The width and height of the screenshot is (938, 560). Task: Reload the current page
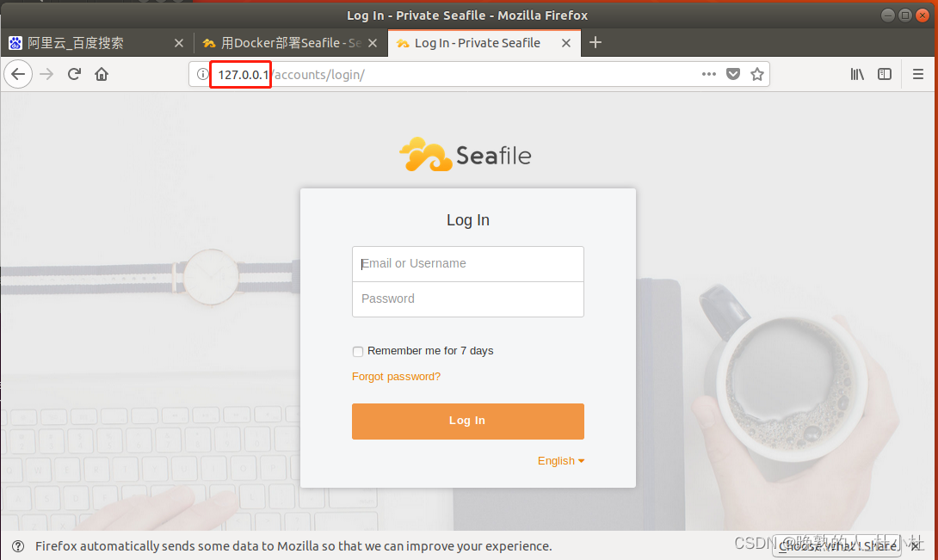pos(74,74)
